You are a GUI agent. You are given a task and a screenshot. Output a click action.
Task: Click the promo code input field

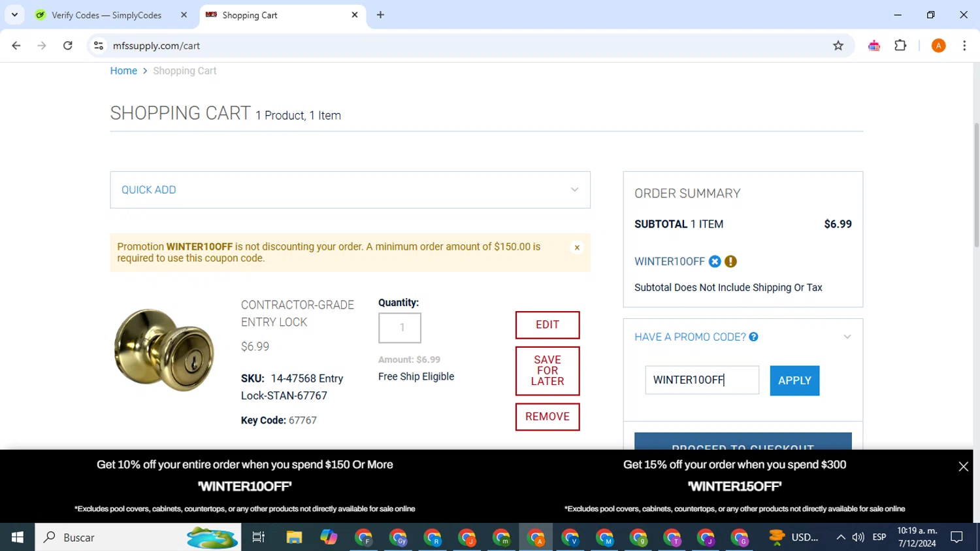coord(702,380)
